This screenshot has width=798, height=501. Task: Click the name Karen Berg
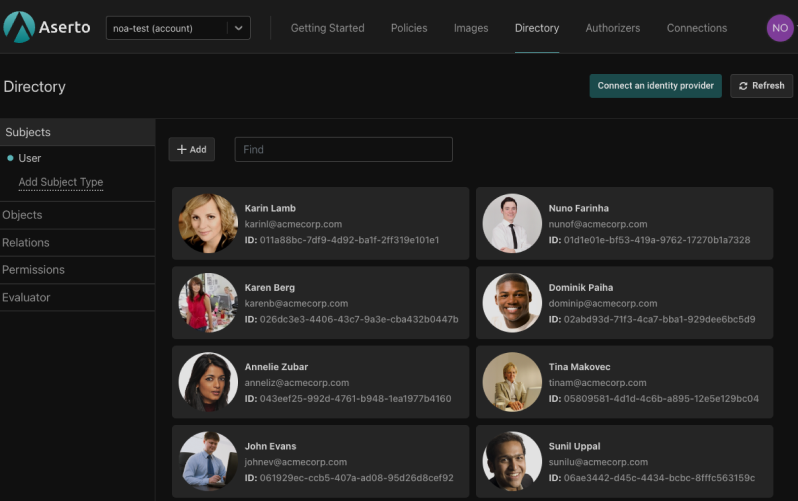(x=269, y=288)
